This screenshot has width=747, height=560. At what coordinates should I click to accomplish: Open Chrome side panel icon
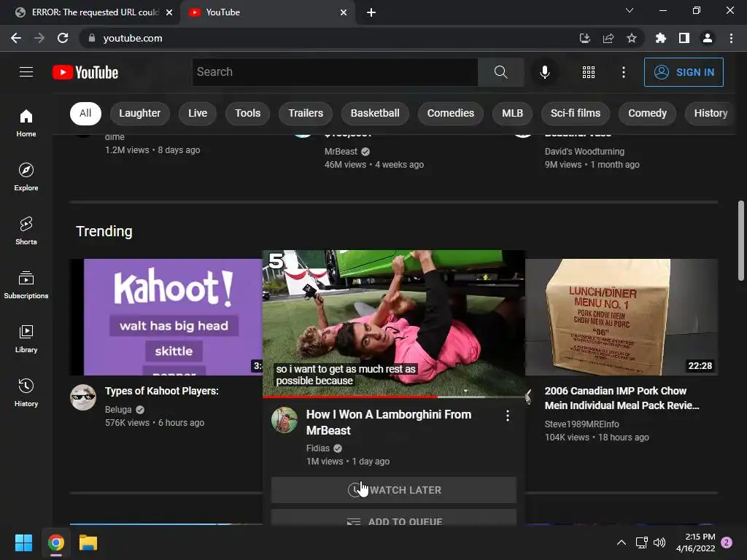(x=684, y=38)
